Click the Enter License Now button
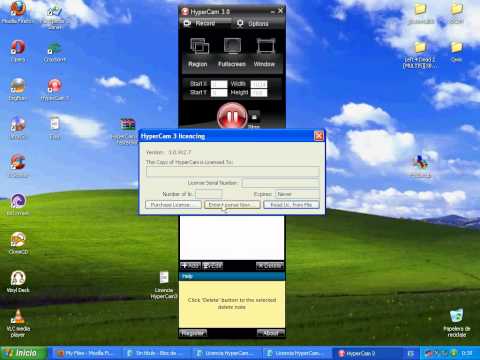The width and height of the screenshot is (480, 360). [232, 205]
